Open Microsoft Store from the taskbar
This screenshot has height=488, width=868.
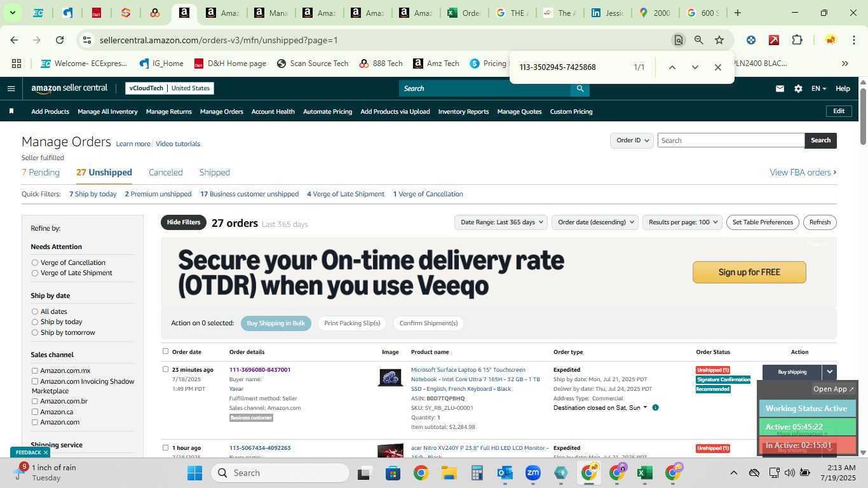[393, 473]
